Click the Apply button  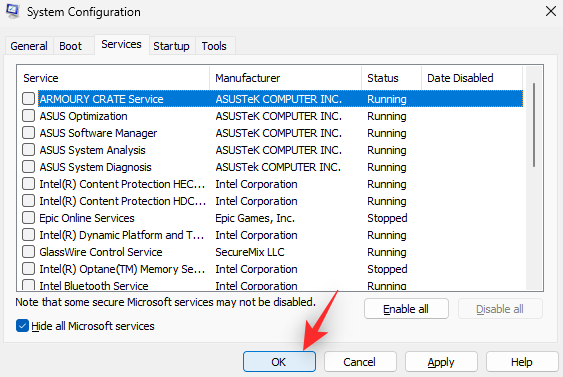(441, 362)
